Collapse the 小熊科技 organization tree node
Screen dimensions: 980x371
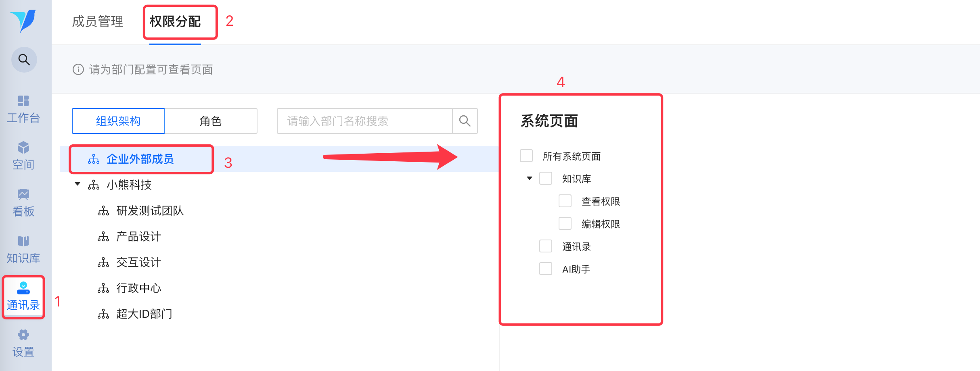coord(77,184)
